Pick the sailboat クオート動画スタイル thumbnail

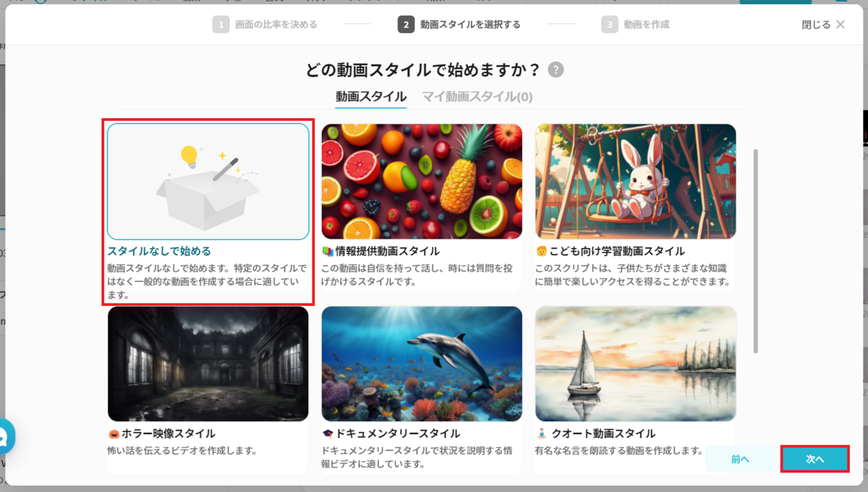pos(636,364)
